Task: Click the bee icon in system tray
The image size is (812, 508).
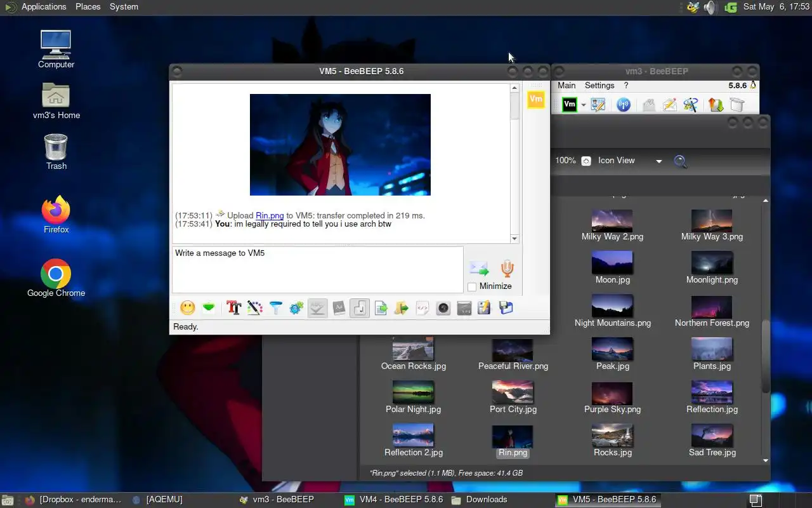Action: pos(693,7)
